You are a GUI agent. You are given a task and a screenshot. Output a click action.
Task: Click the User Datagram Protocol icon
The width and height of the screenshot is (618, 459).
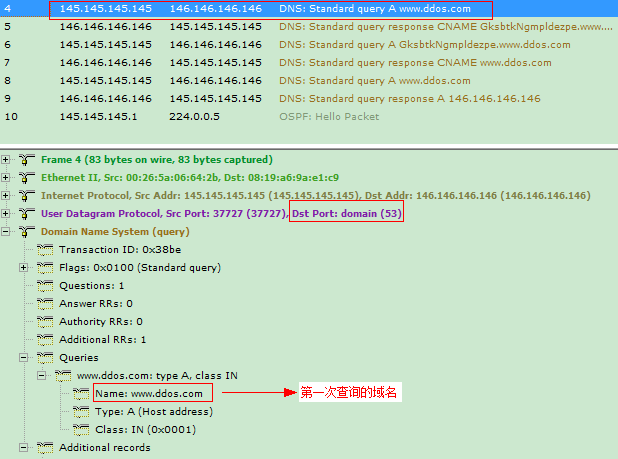click(26, 214)
